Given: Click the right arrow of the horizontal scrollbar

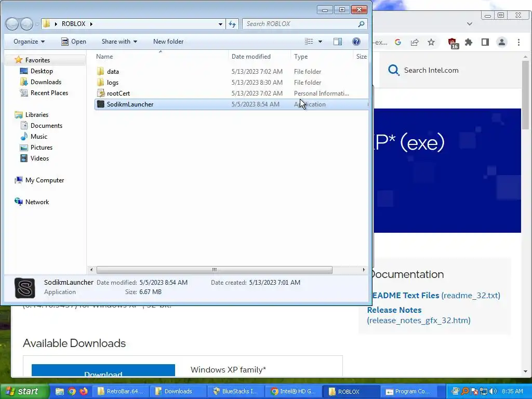Looking at the screenshot, I should tap(364, 270).
